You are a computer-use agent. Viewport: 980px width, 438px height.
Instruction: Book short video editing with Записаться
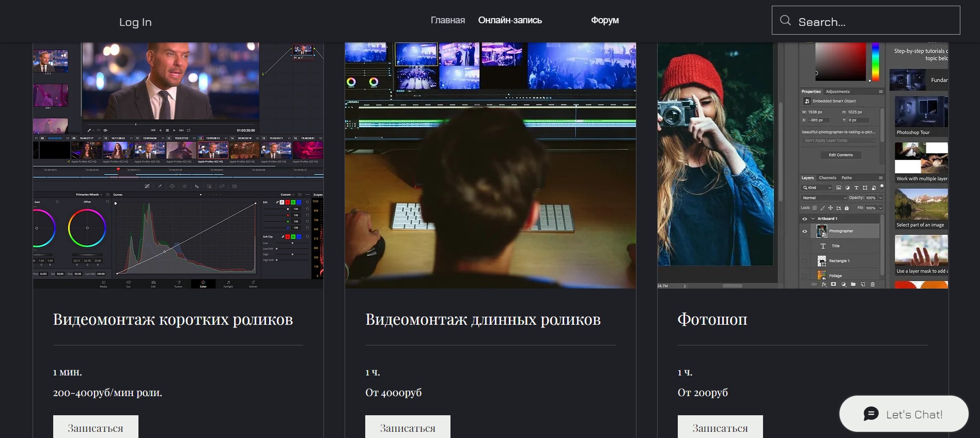(x=96, y=427)
